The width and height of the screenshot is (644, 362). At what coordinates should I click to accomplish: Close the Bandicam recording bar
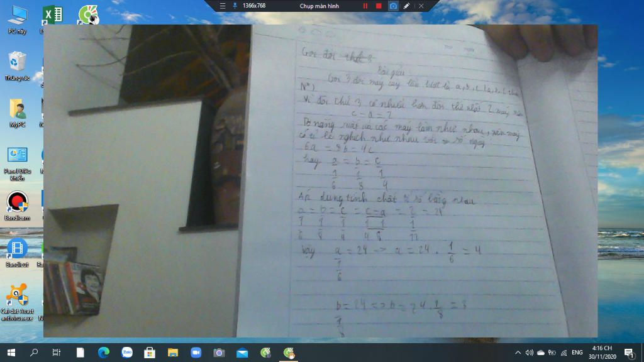421,6
